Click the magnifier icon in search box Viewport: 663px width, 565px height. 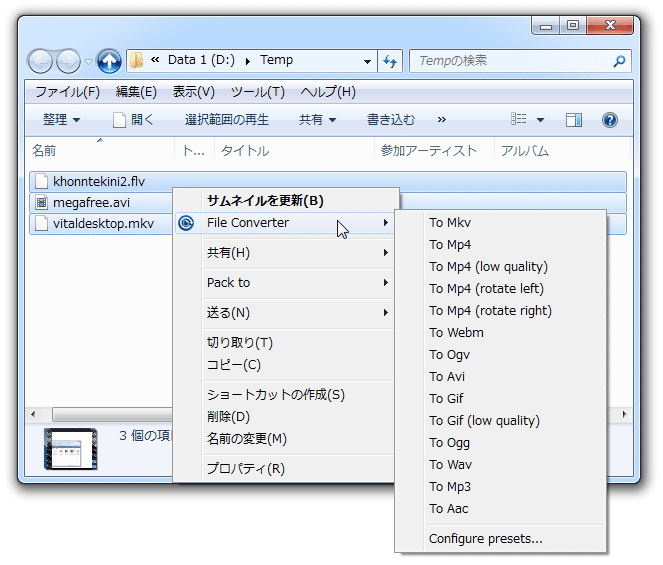coord(619,61)
